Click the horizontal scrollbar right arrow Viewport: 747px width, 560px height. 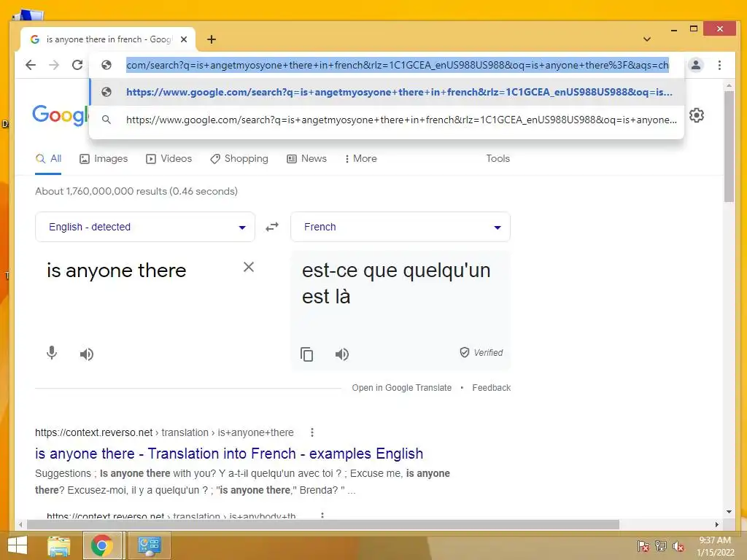click(x=716, y=524)
